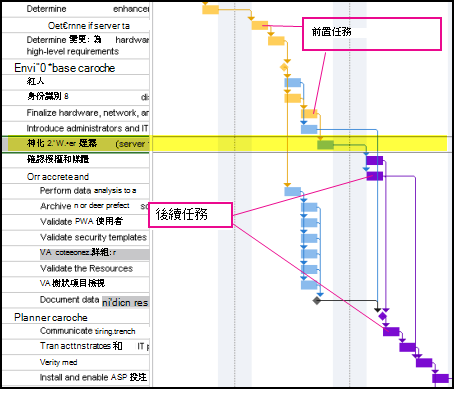The width and height of the screenshot is (457, 393).
Task: Select the 'Perform data analysis' task row
Action: [x=76, y=191]
